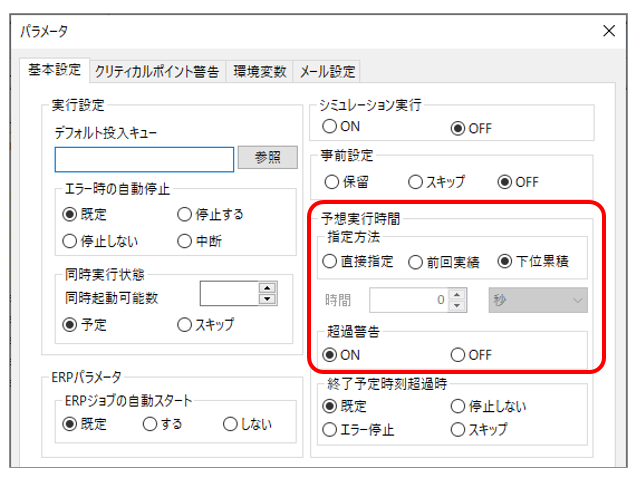641x481 pixels.
Task: Decrease 同時起動可能数 with down arrow
Action: tap(267, 298)
